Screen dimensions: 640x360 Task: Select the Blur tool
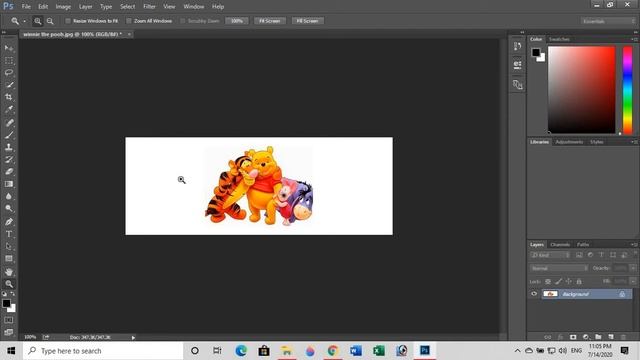(x=9, y=196)
